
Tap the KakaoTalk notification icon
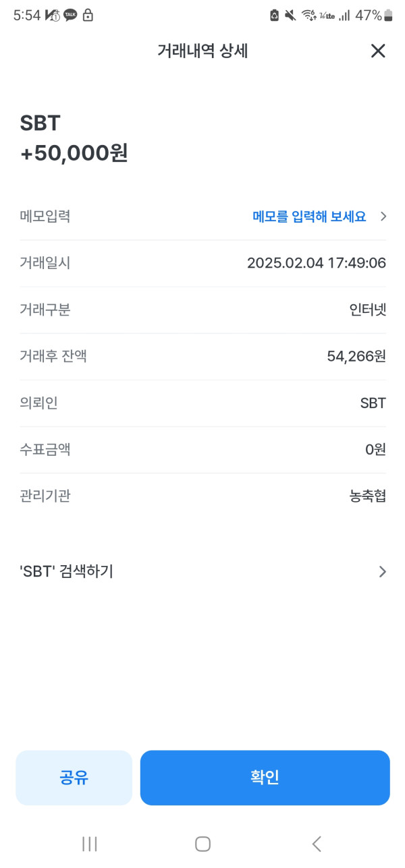pos(70,16)
